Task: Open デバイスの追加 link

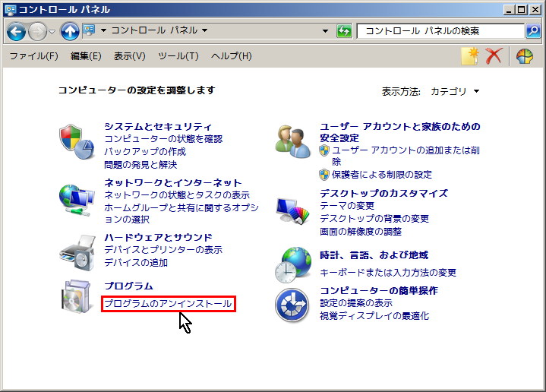Action: [136, 262]
